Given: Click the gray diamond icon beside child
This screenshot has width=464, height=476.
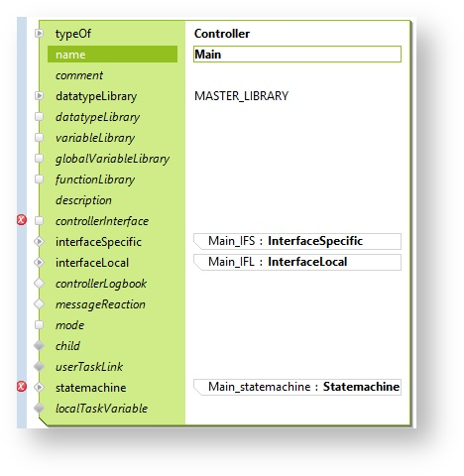Looking at the screenshot, I should (39, 346).
